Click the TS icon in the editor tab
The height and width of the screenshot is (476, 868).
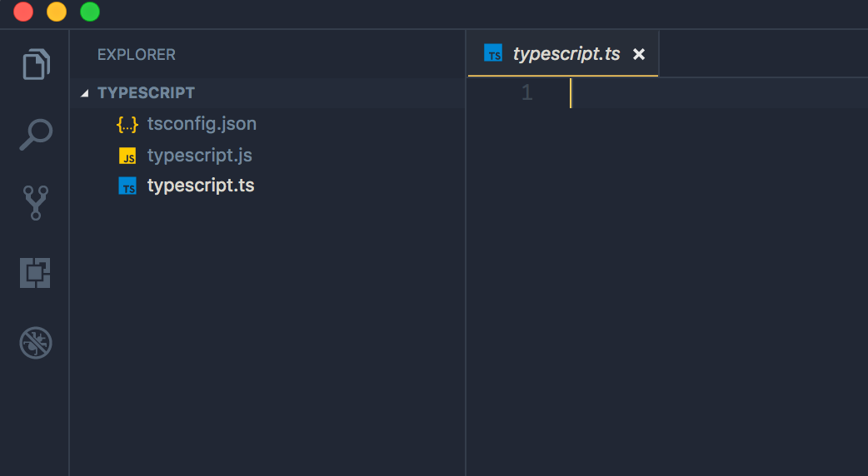tap(493, 53)
